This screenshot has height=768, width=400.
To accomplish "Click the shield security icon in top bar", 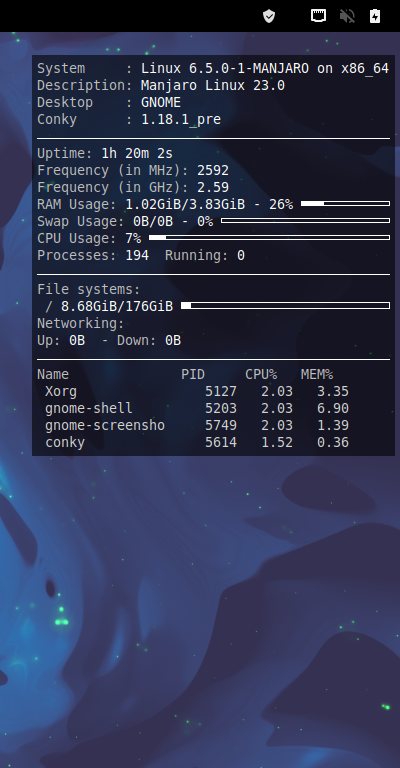I will (x=269, y=16).
